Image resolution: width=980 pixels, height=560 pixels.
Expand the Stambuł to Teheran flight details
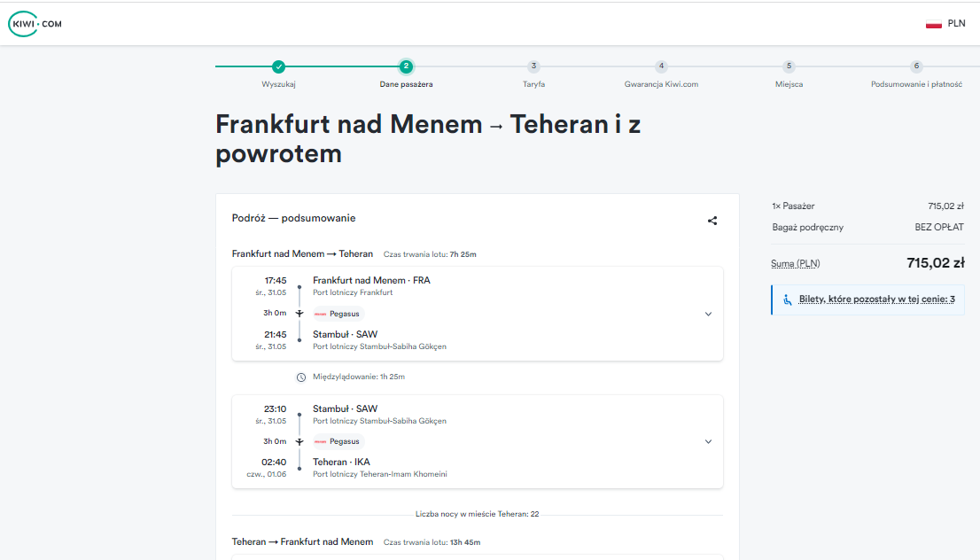708,441
